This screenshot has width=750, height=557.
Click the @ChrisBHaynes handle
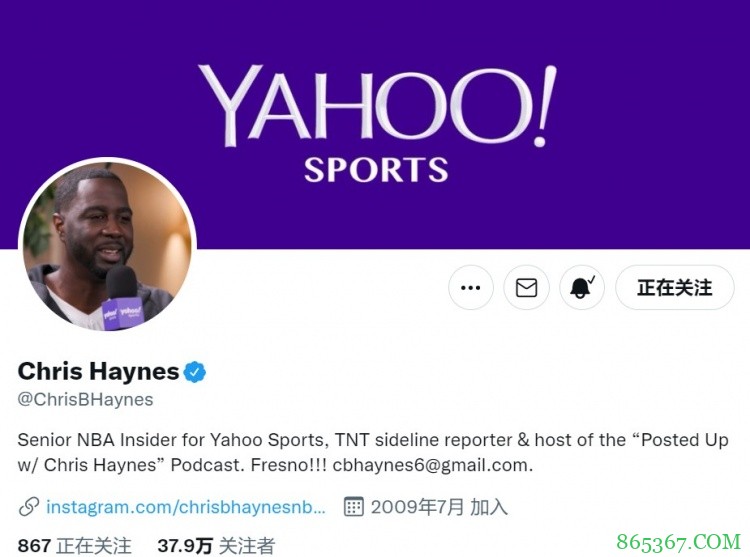[x=86, y=399]
